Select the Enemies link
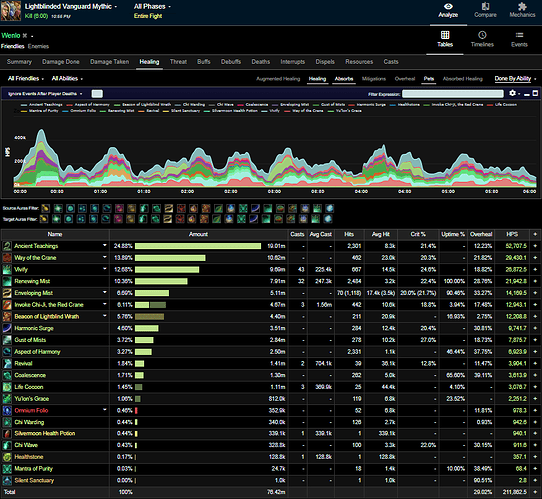This screenshot has width=542, height=499. (x=38, y=46)
